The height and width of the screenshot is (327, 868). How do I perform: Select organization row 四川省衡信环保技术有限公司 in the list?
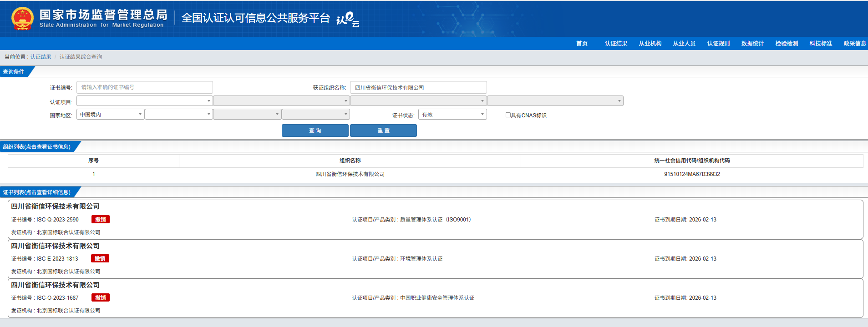point(435,174)
